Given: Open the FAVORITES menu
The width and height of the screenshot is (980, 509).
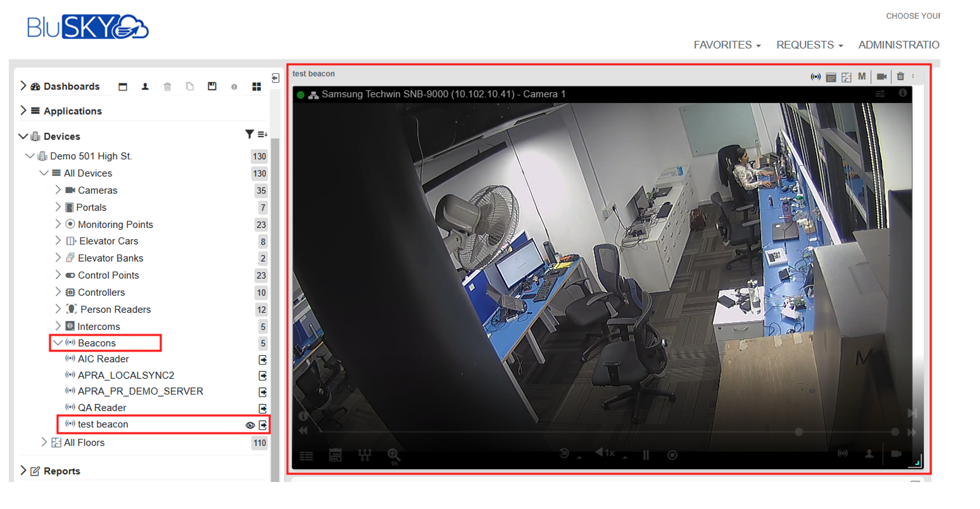Looking at the screenshot, I should (726, 45).
